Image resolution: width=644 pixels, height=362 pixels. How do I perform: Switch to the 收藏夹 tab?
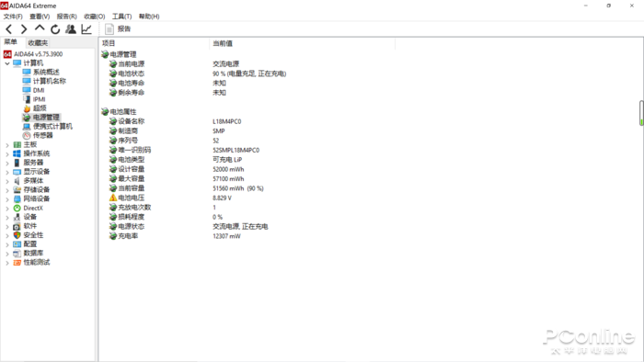pyautogui.click(x=38, y=42)
